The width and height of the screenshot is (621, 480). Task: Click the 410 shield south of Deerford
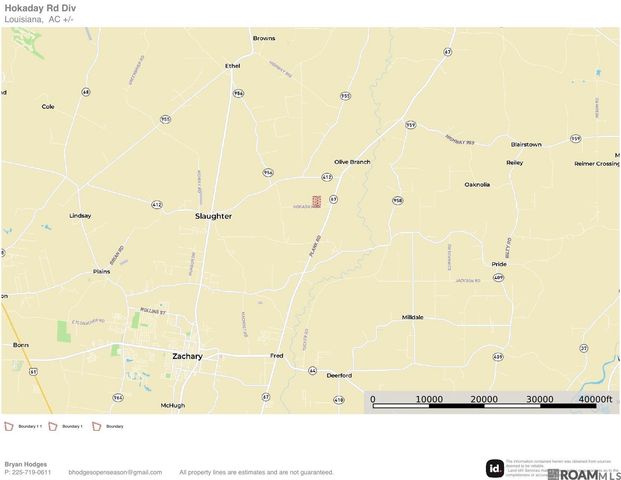(339, 400)
